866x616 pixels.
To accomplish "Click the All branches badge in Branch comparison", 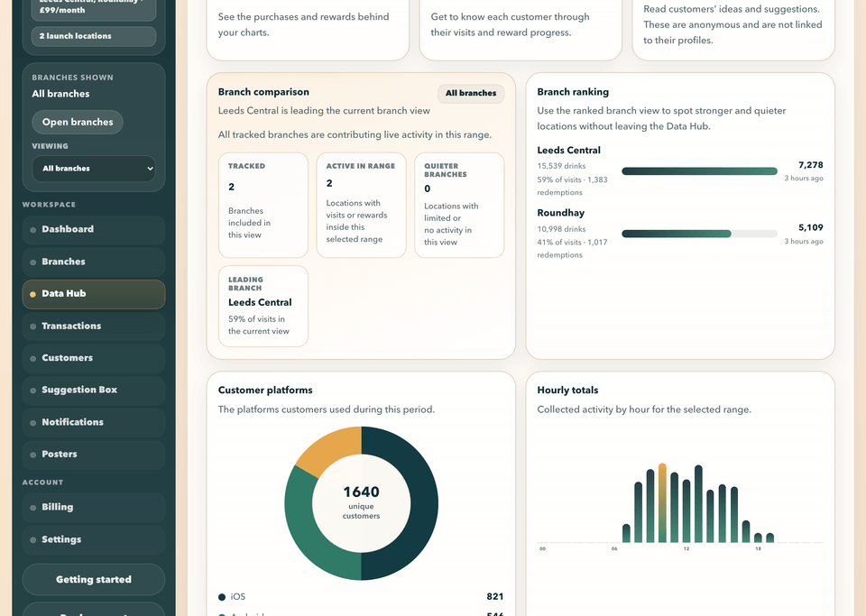I will point(471,93).
